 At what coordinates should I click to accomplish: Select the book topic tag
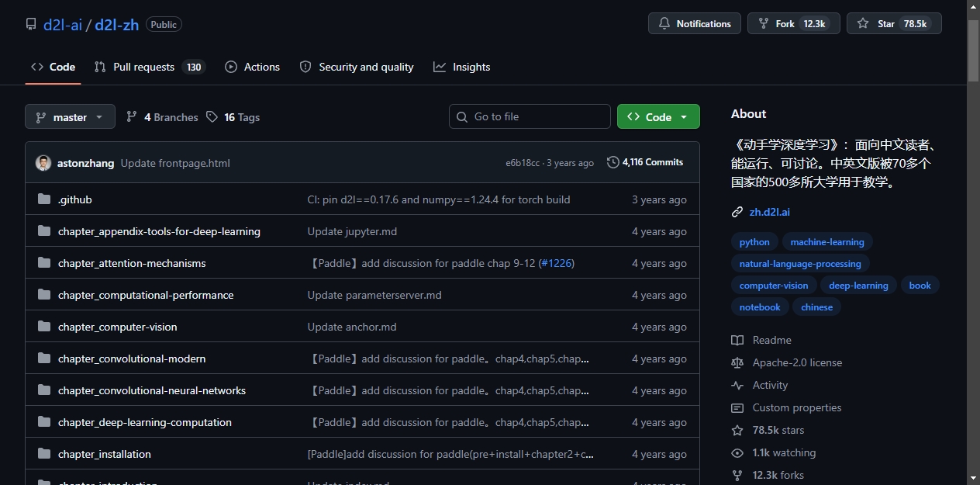920,286
